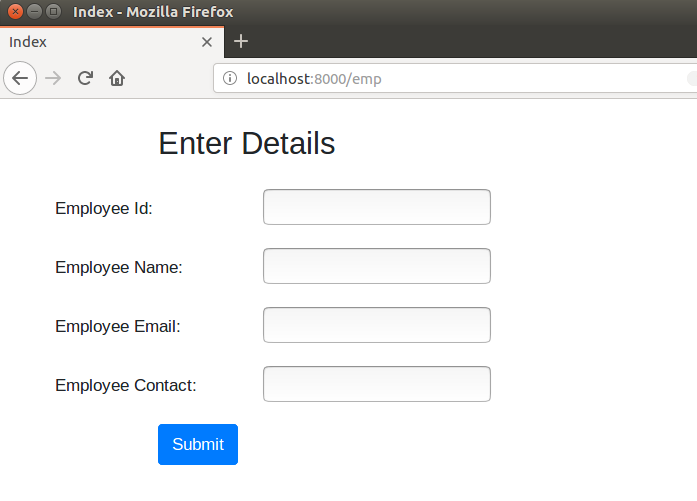Go back to the previous page
Viewport: 697px width, 501px height.
[x=20, y=78]
